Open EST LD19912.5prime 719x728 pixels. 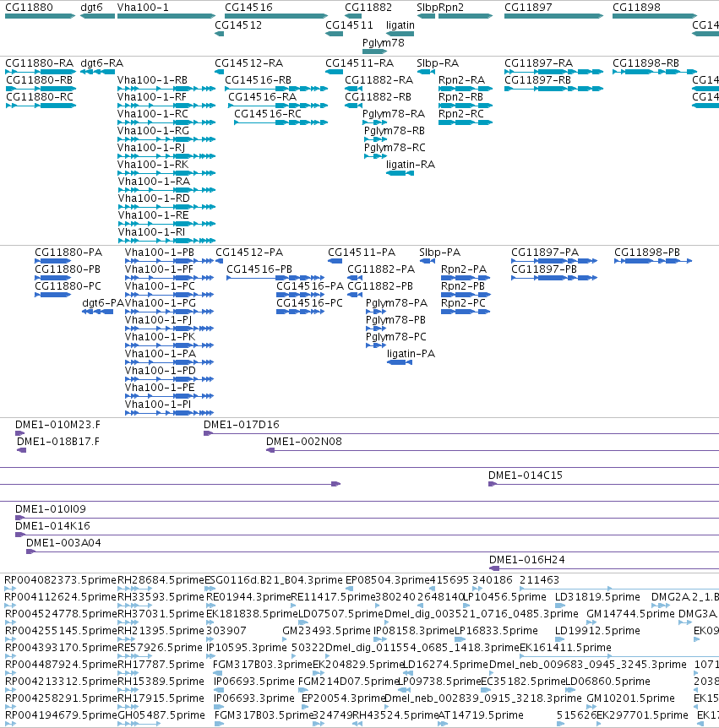click(597, 631)
